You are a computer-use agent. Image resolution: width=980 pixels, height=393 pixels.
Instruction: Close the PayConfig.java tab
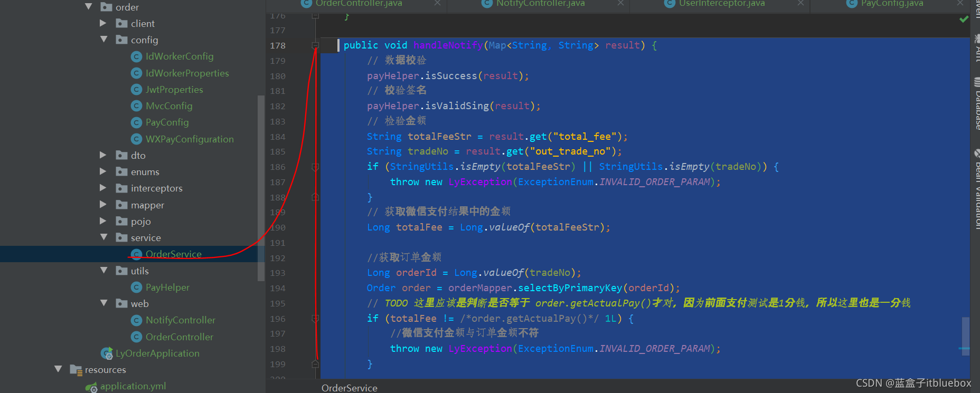[960, 3]
